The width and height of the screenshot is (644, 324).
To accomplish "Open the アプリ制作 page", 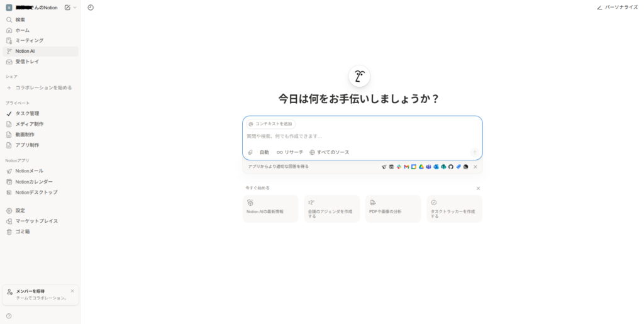I will click(40, 145).
